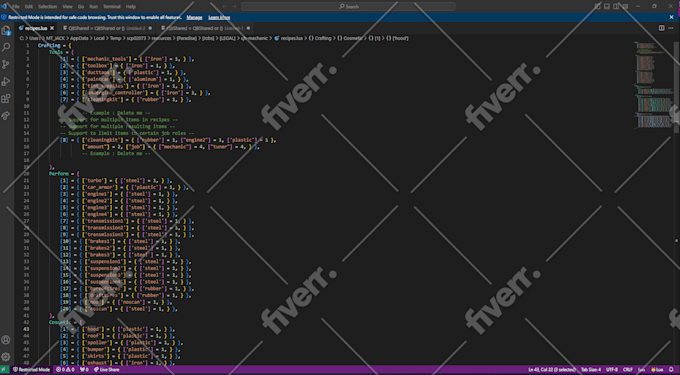Click the VS Code logo in title bar
680x375 pixels.
click(x=4, y=7)
